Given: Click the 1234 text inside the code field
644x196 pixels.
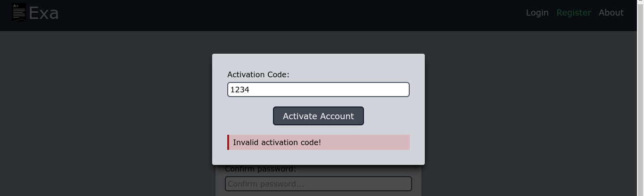Looking at the screenshot, I should [239, 90].
